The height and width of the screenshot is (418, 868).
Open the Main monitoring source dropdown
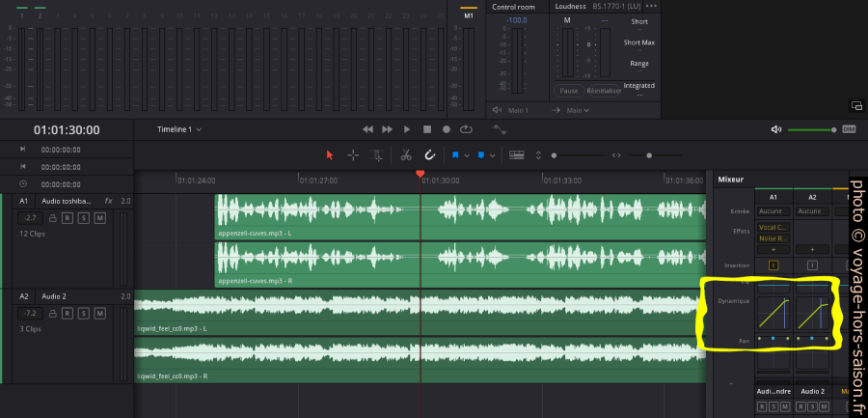tap(578, 110)
